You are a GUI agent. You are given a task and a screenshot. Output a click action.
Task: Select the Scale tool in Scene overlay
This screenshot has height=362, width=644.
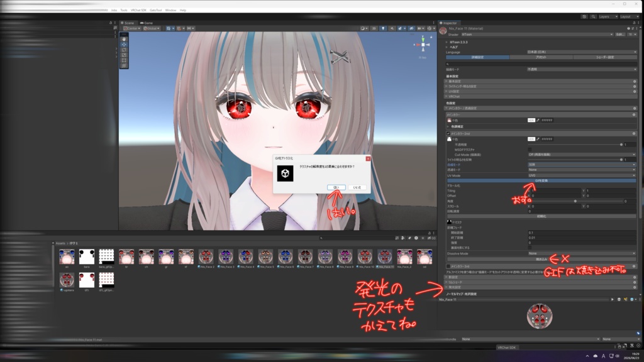pyautogui.click(x=124, y=55)
